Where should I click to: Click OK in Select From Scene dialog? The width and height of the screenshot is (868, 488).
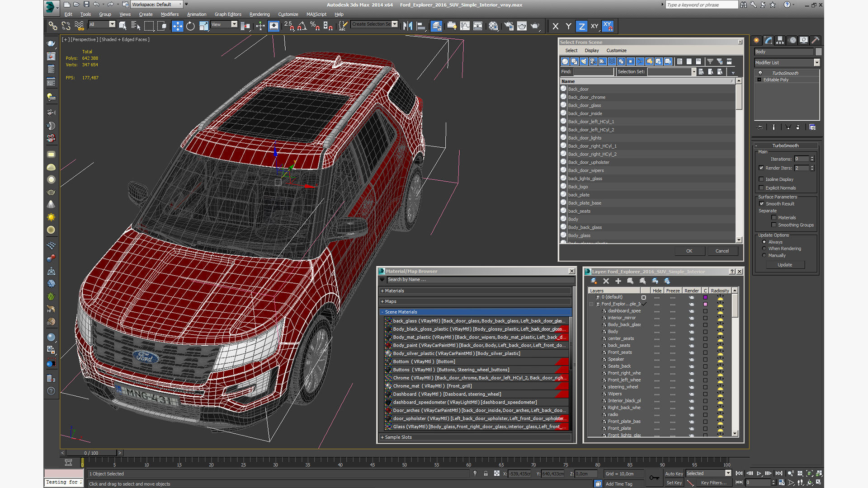[x=689, y=251]
